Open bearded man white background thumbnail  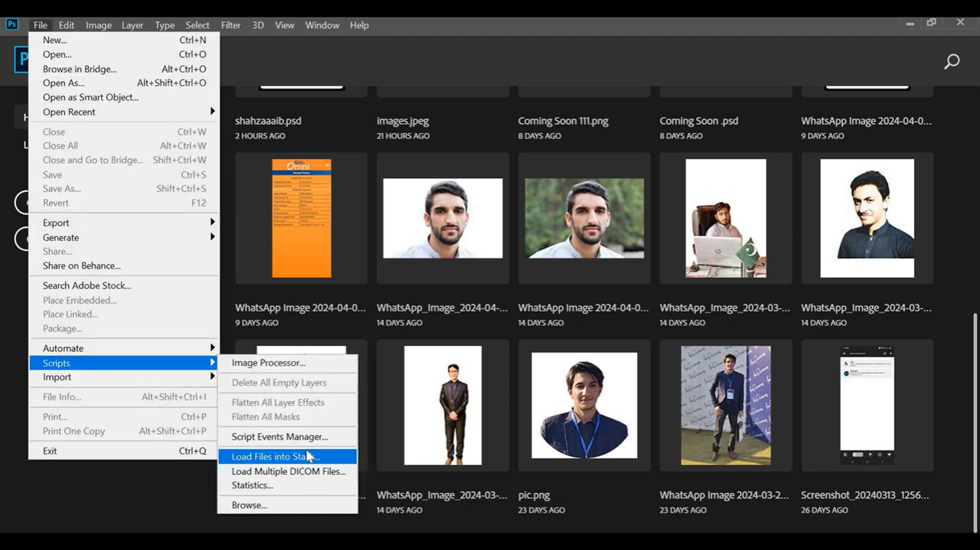click(x=443, y=218)
